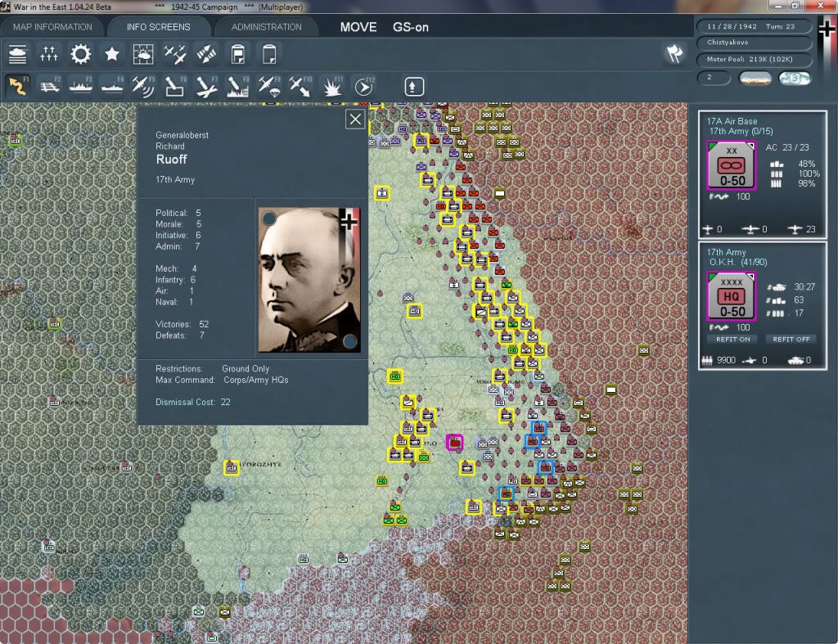Select the F6 Bomb unit mode

point(175,86)
